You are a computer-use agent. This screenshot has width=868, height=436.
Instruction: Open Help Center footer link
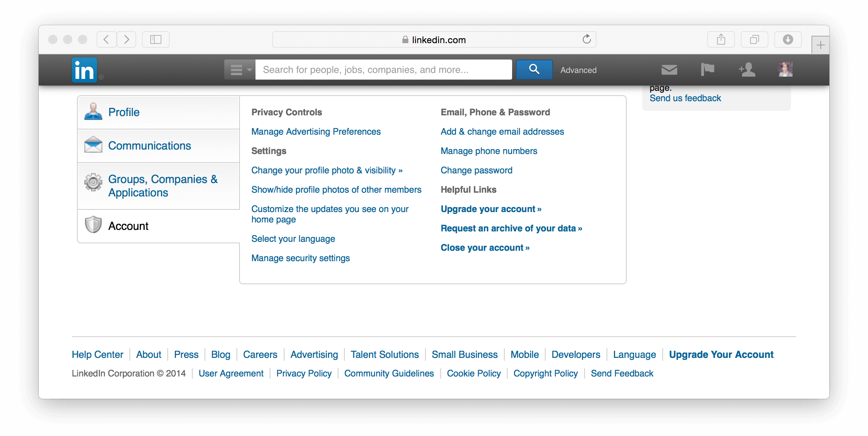[97, 355]
